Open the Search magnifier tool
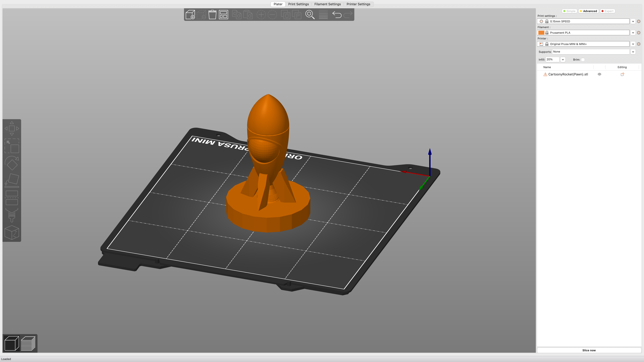The height and width of the screenshot is (362, 644). pos(310,14)
